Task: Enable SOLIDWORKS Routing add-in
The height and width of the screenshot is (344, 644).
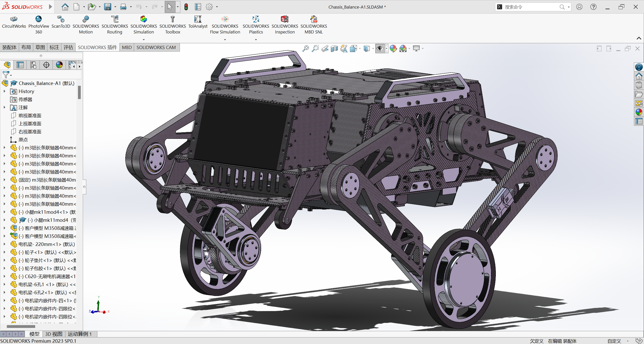Action: coord(115,25)
